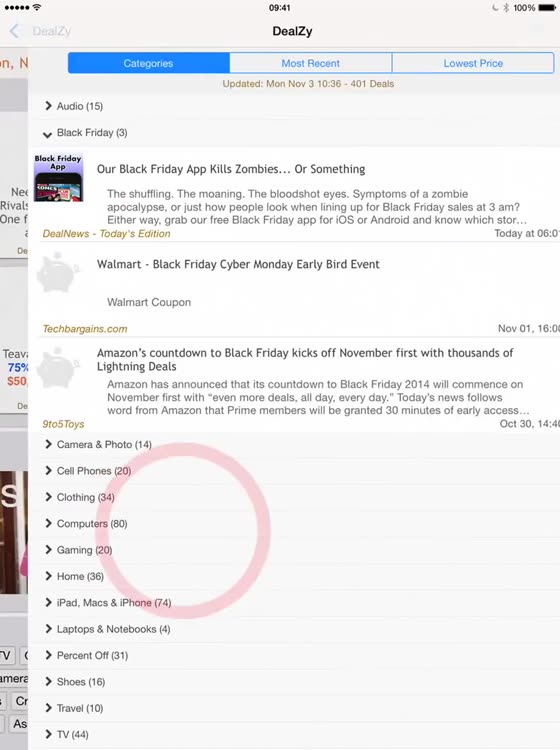Viewport: 560px width, 750px height.
Task: Tap the Do Not Disturb moon icon
Action: point(495,8)
